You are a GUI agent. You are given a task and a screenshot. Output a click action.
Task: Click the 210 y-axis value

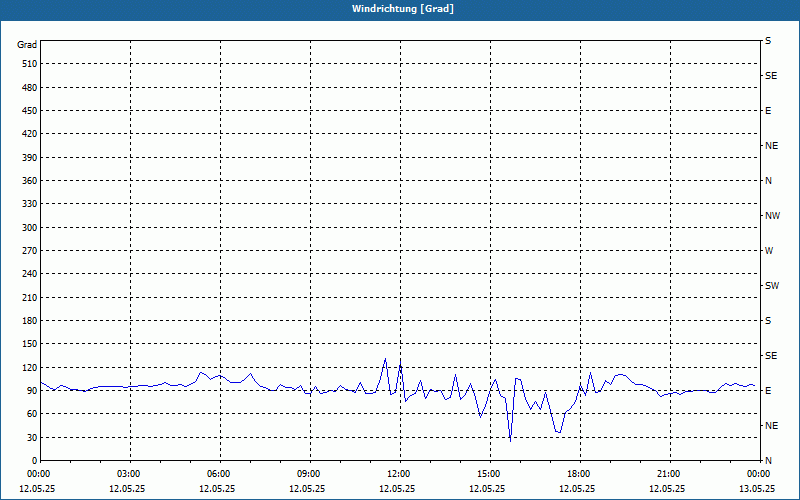[30, 297]
